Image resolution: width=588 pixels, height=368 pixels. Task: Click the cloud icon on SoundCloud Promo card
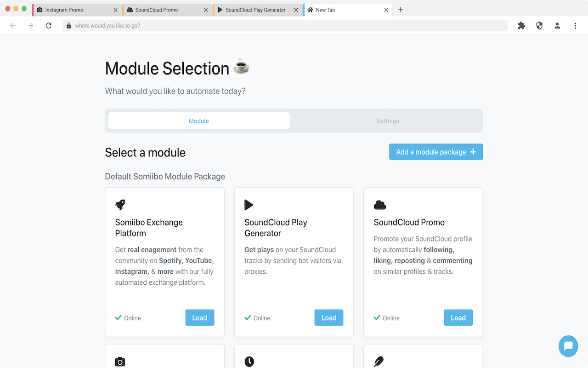(379, 205)
